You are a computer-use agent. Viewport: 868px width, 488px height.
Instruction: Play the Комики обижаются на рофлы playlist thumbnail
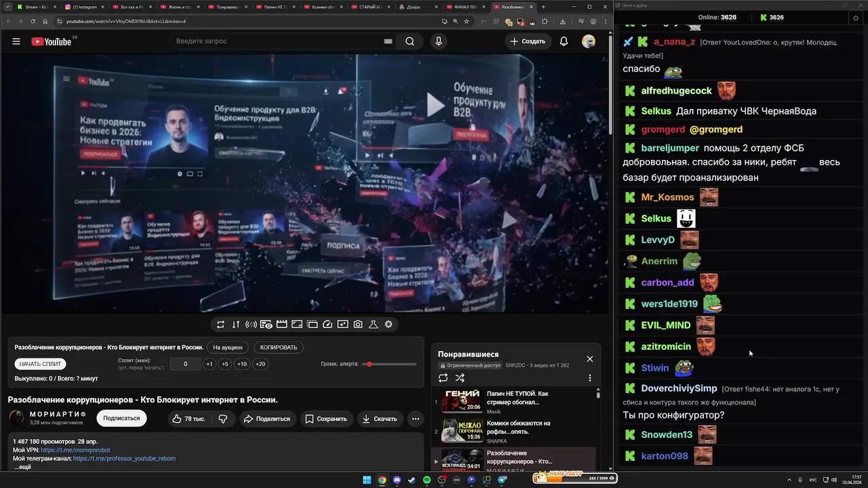(462, 430)
